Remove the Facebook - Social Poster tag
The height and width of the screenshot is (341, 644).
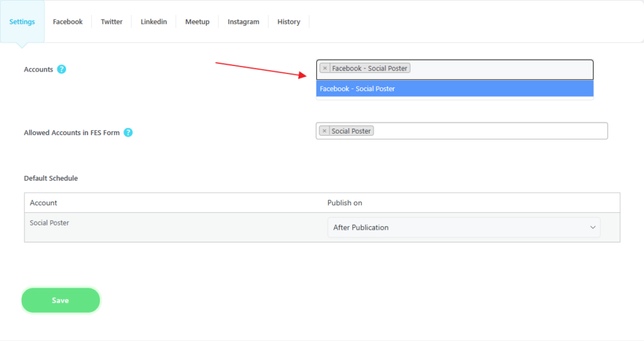click(x=325, y=68)
